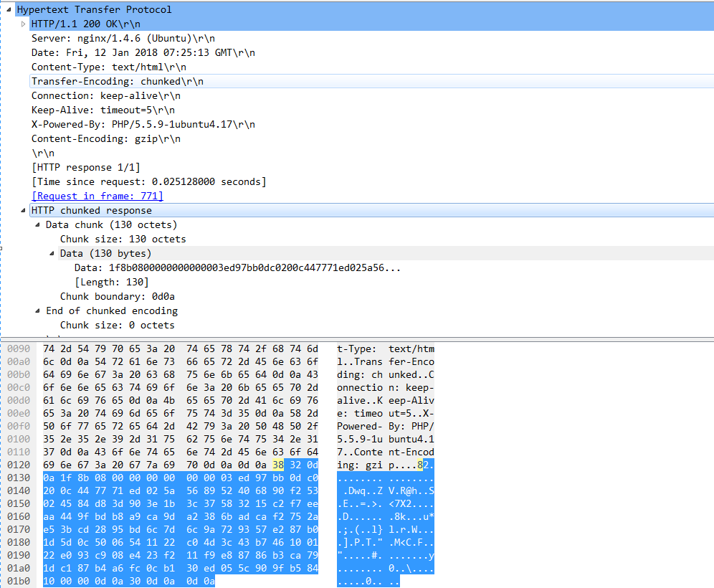Select the Date: Fri, 12 Jan 2018 field
The height and width of the screenshot is (588, 714).
143,52
